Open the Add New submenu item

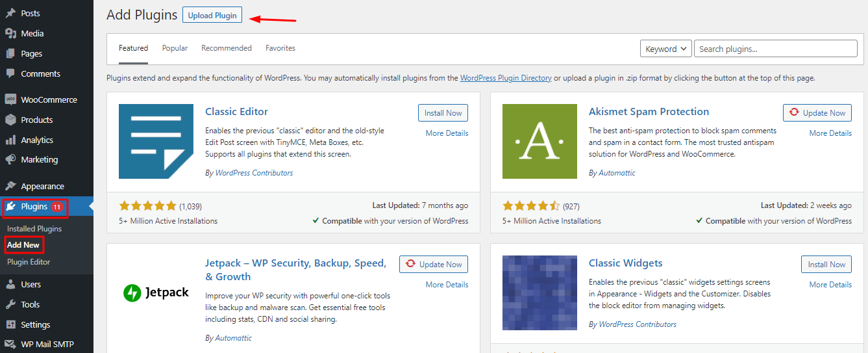point(23,245)
